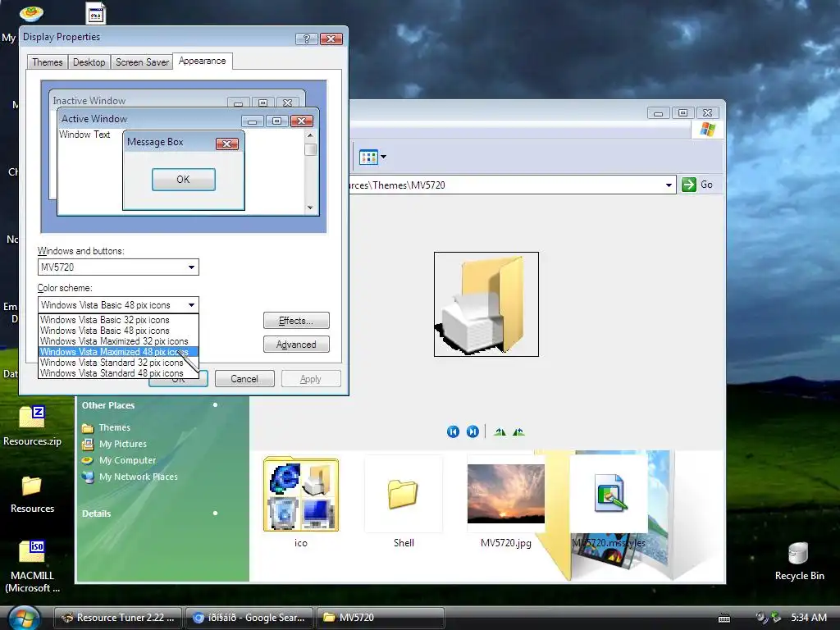The image size is (840, 630).
Task: Close the Display Properties dialog
Action: 331,39
